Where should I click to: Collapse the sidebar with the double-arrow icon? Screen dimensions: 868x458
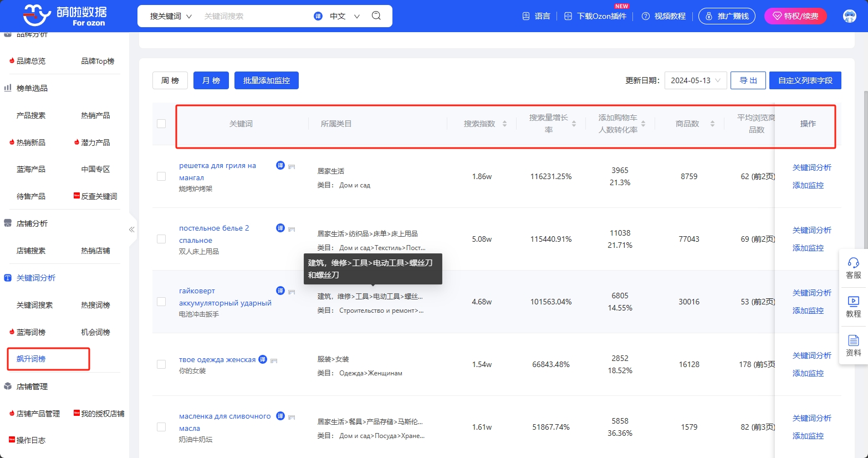point(132,229)
